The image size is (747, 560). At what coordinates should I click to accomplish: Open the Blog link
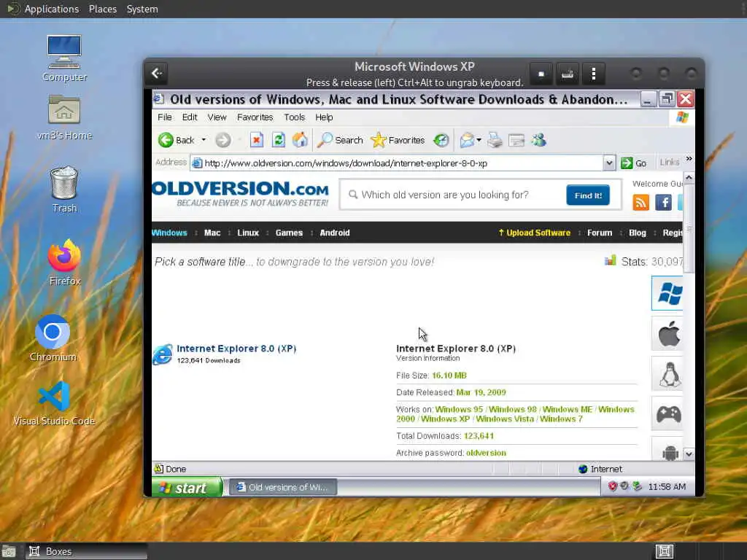[x=638, y=233]
